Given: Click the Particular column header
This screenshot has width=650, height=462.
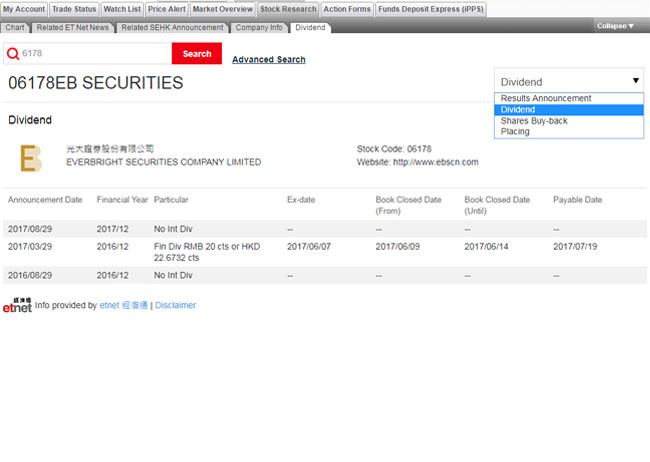Looking at the screenshot, I should click(x=171, y=200).
